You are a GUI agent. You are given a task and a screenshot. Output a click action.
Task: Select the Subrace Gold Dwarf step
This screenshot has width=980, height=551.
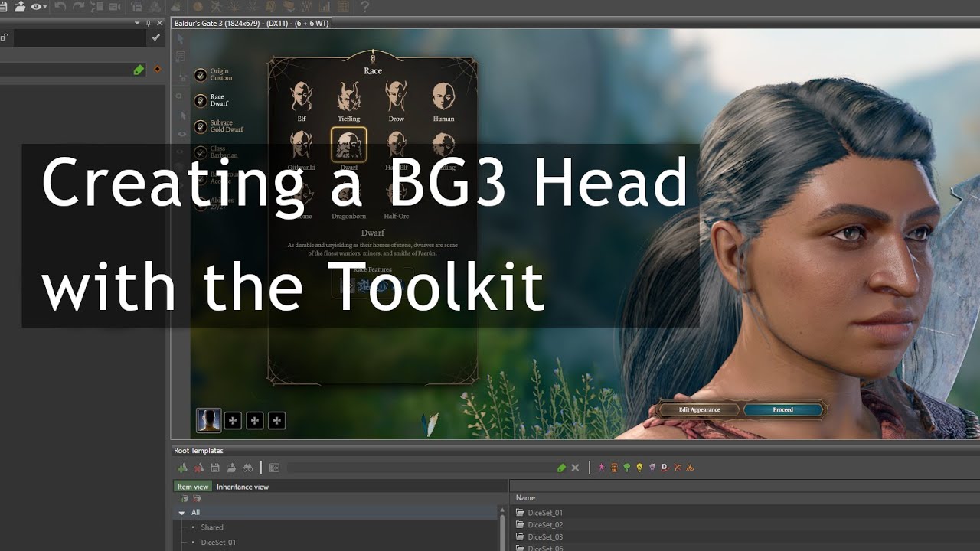click(218, 126)
